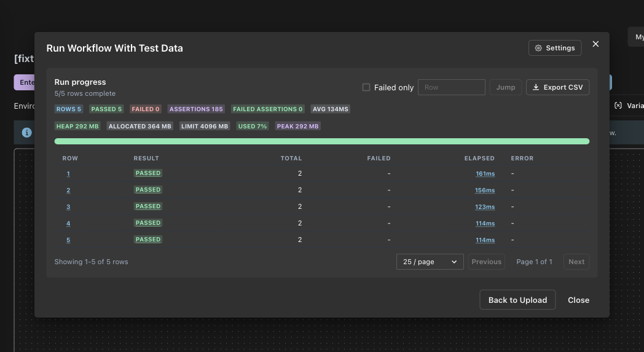Click the LIMIT 4096 MB badge
644x352 pixels.
tap(205, 126)
